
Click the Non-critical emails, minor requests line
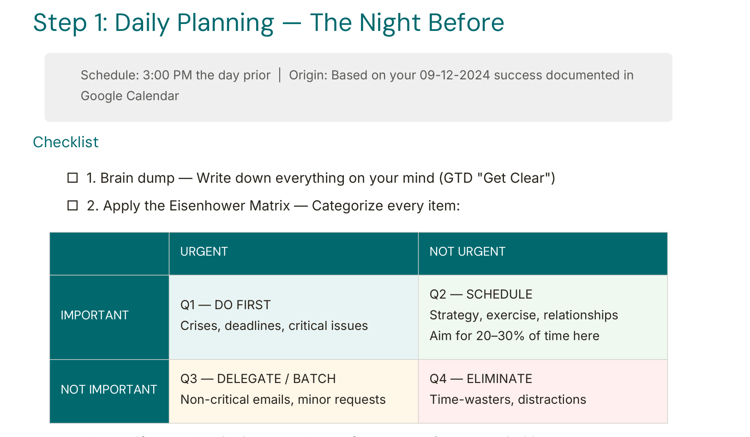coord(283,400)
